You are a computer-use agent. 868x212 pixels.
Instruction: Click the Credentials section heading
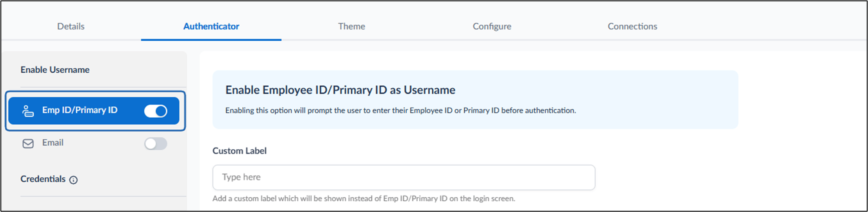pos(43,179)
